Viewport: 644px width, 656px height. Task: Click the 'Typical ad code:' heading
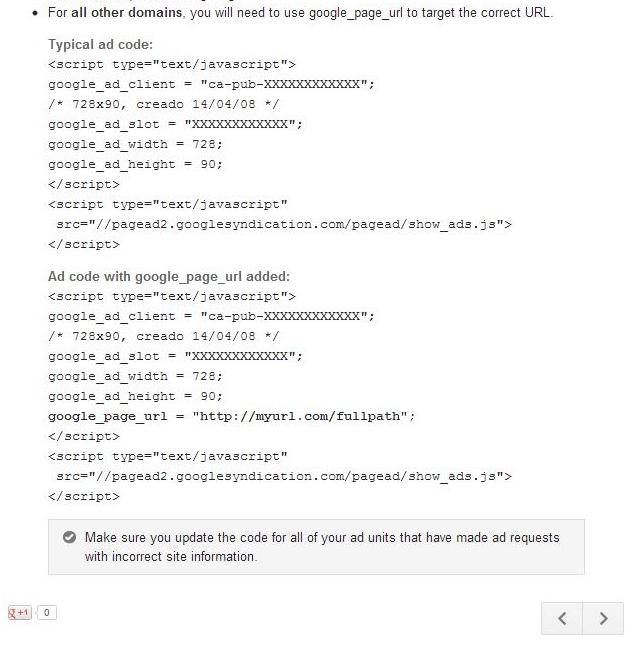point(100,44)
